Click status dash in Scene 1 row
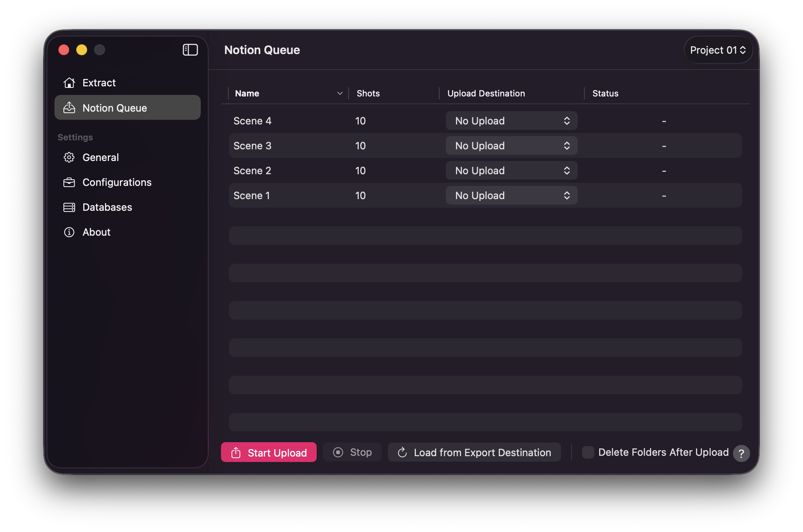This screenshot has height=532, width=803. [x=664, y=196]
